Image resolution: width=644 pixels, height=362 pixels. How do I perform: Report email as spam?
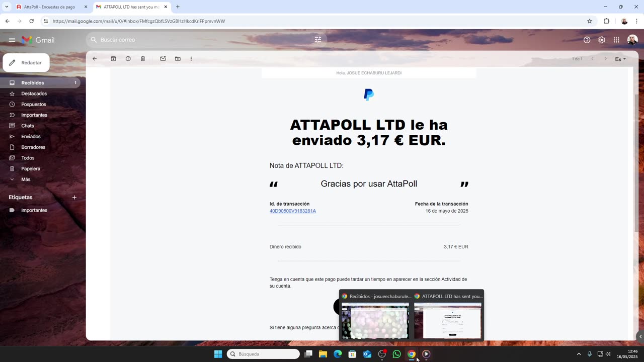(128, 59)
